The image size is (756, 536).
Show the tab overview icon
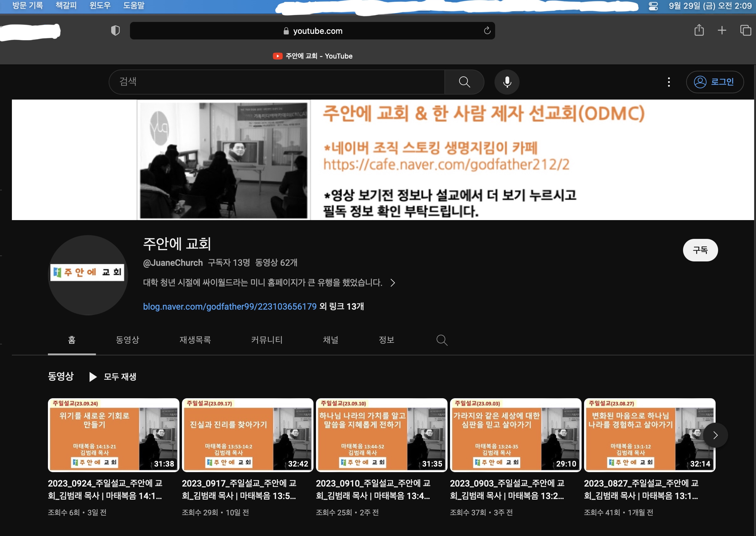point(745,30)
